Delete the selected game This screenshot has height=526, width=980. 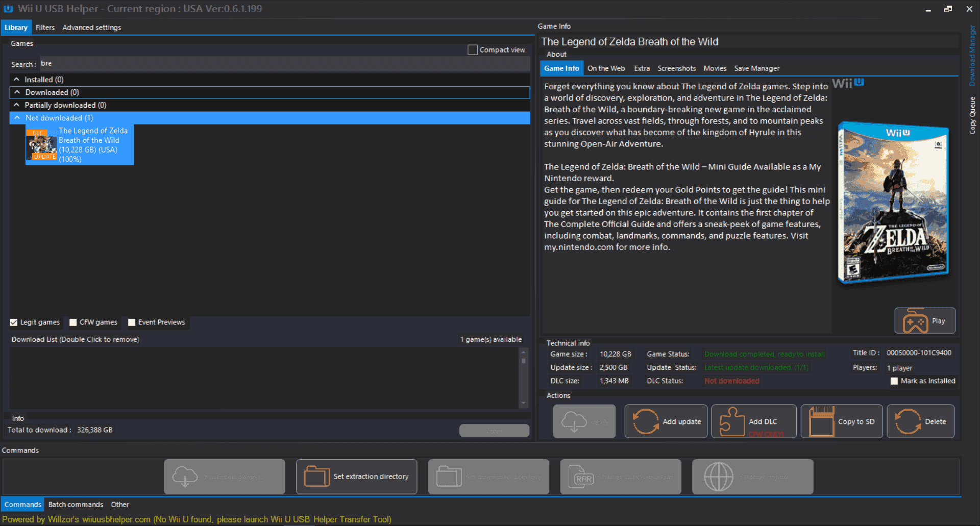(x=920, y=421)
